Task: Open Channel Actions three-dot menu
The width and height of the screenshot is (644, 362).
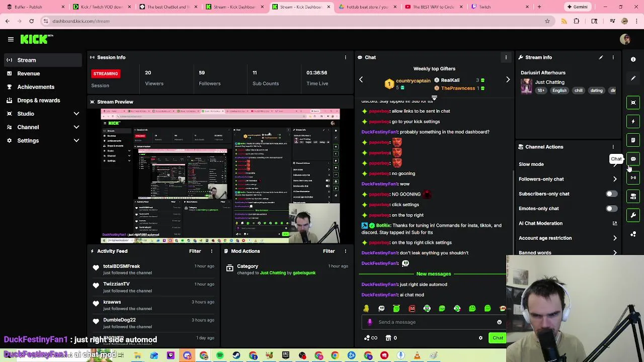Action: [613, 147]
